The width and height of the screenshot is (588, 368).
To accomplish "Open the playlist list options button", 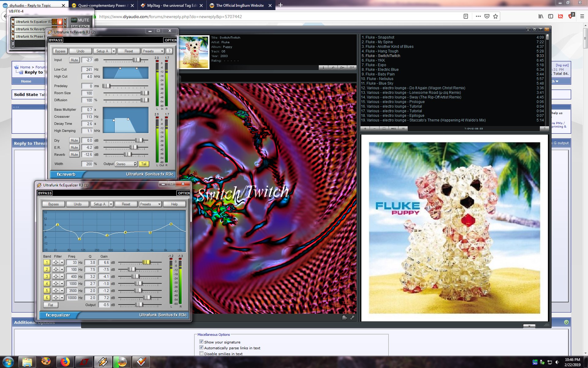I will (x=403, y=129).
